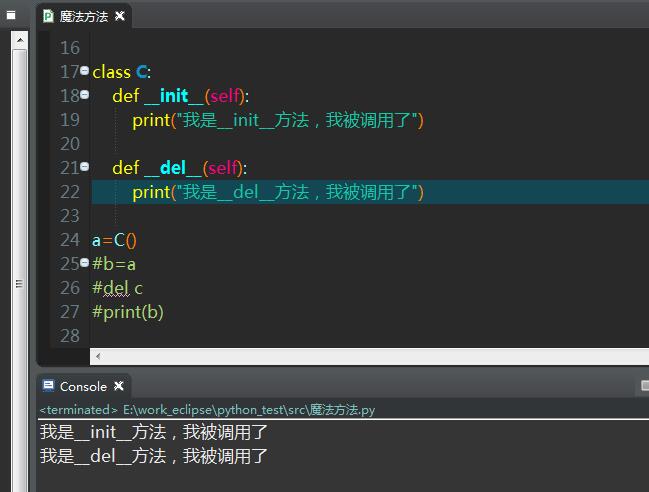Viewport: 649px width, 492px height.
Task: Collapse the __del__ method fold marker
Action: point(84,167)
